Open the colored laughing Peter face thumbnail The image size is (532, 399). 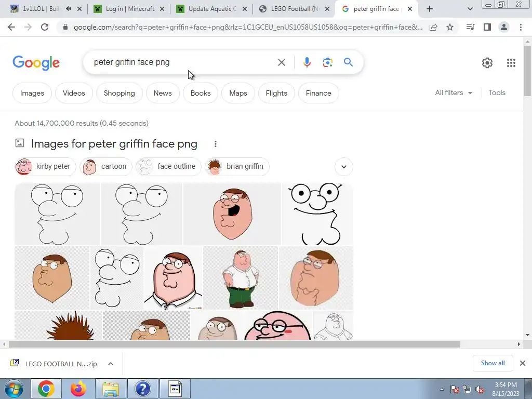tap(232, 214)
